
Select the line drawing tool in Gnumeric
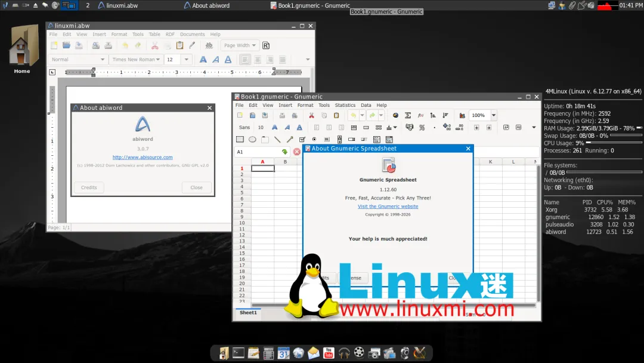click(277, 139)
